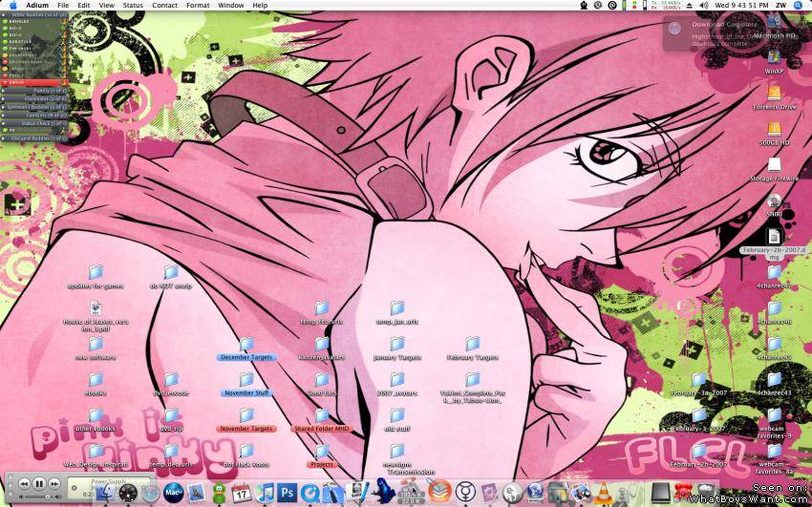Expand the Family contact group
The height and width of the screenshot is (507, 812).
4,91
